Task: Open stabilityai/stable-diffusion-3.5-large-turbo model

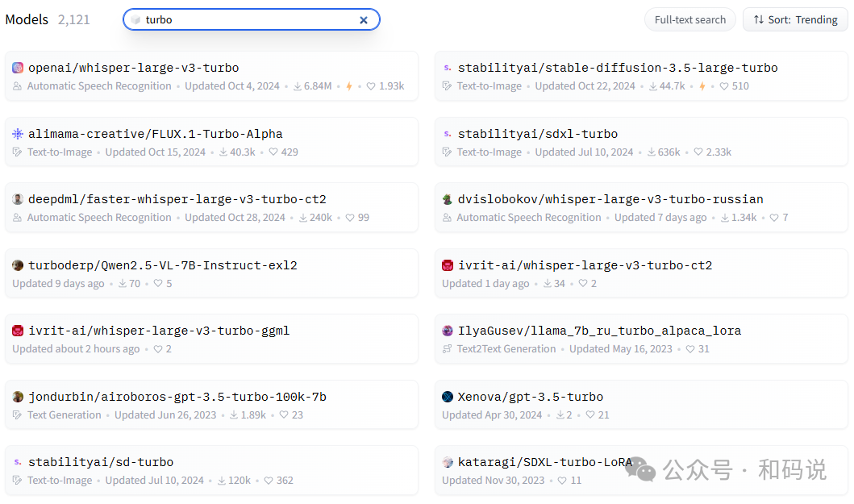Action: pyautogui.click(x=618, y=68)
